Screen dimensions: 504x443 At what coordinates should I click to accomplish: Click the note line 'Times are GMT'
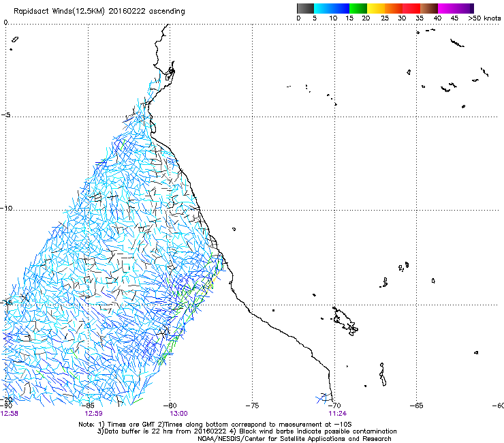tap(130, 425)
